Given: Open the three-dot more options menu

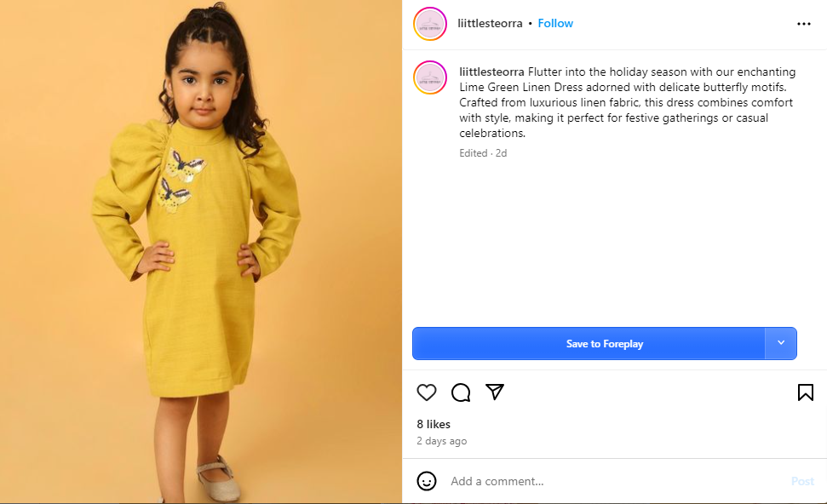Looking at the screenshot, I should coord(804,24).
